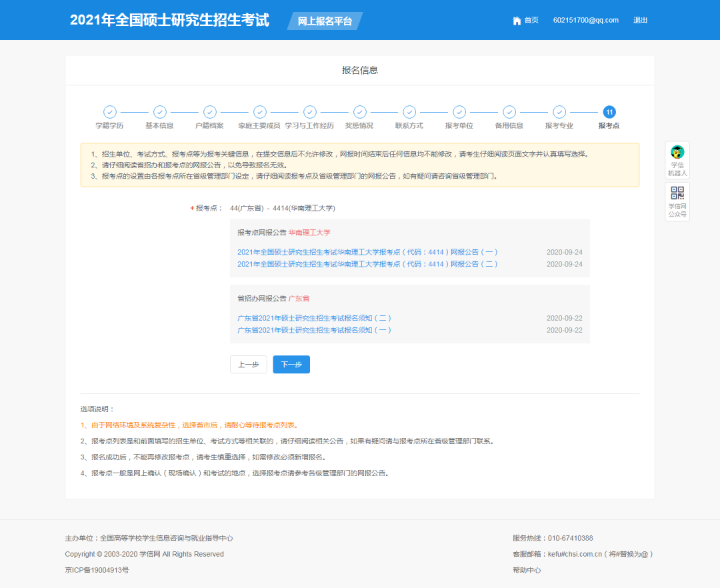Click the 奖惩情况 step checkmark icon

click(360, 113)
